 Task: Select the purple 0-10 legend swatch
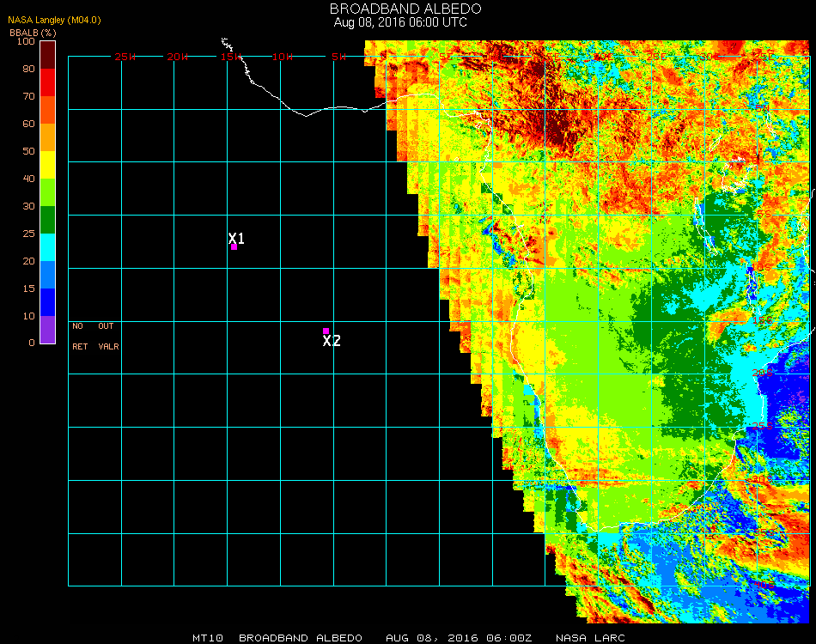[x=48, y=330]
